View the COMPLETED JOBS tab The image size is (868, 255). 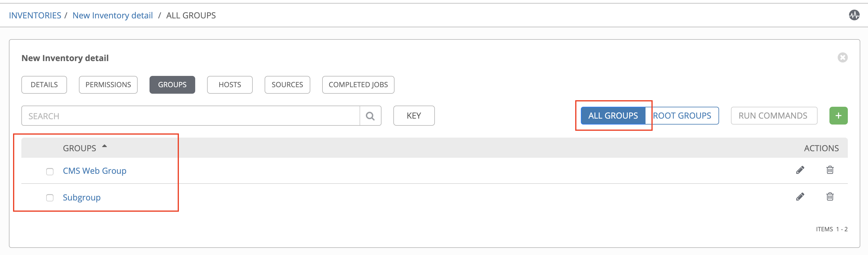(x=358, y=85)
